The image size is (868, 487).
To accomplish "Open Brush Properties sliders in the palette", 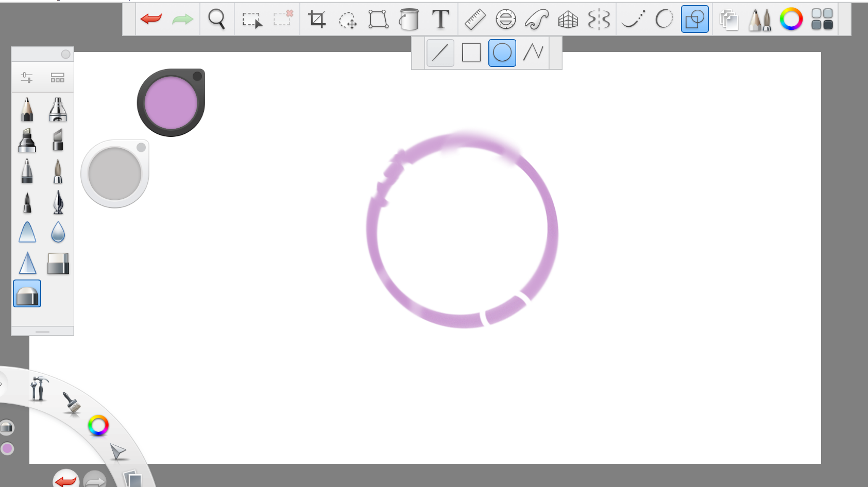I will click(27, 77).
